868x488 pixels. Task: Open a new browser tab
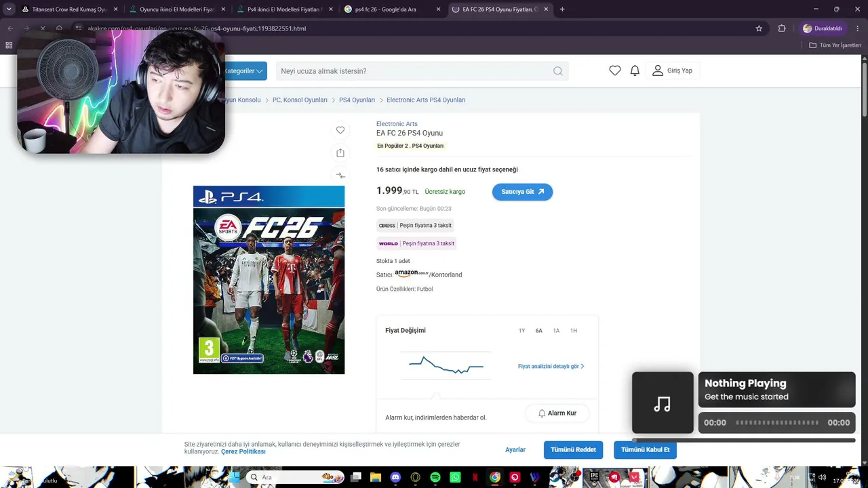coord(562,9)
